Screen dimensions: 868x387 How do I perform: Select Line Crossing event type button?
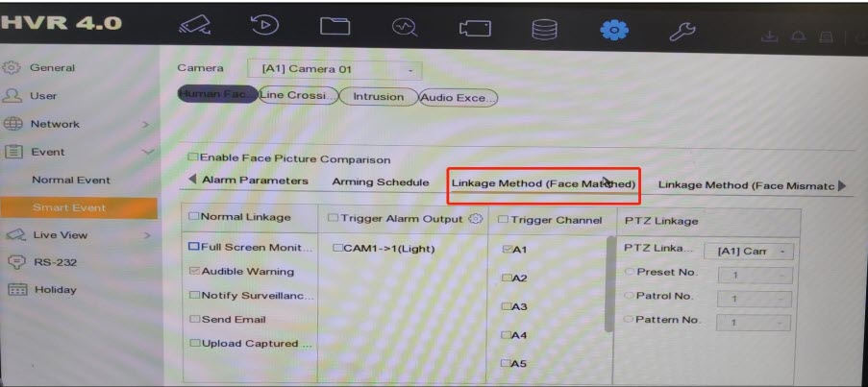point(298,96)
